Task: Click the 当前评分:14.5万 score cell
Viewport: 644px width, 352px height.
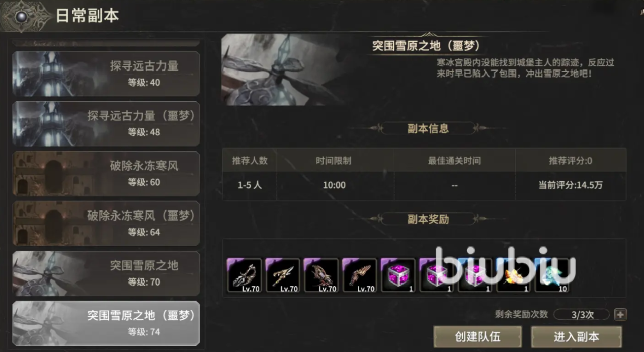Action: (x=571, y=185)
